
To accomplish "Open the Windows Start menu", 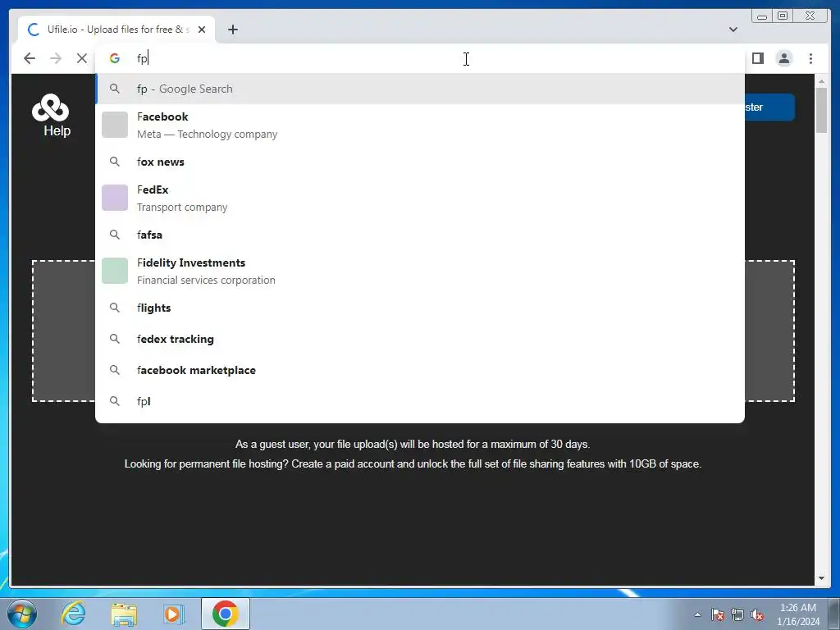I will point(22,614).
